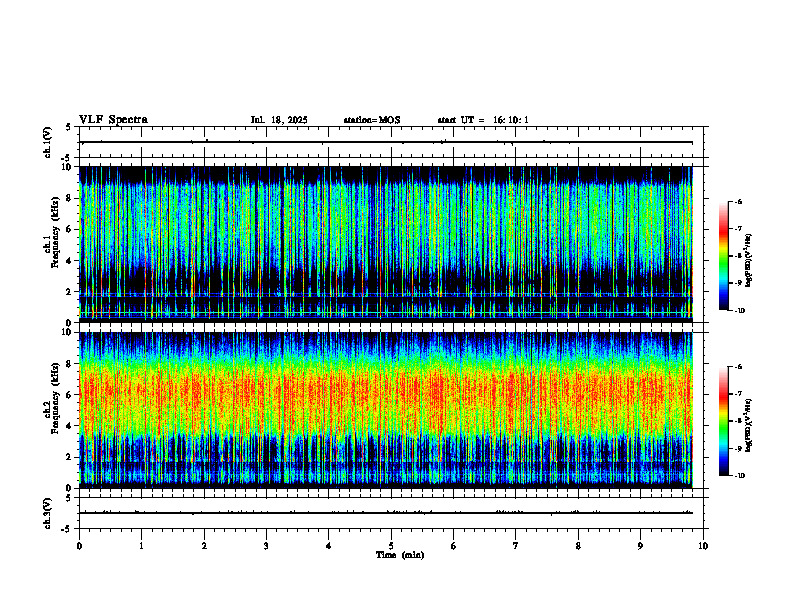Click the ch.3 voltage waveform trace
Viewport: 792px width, 612px height.
click(386, 513)
